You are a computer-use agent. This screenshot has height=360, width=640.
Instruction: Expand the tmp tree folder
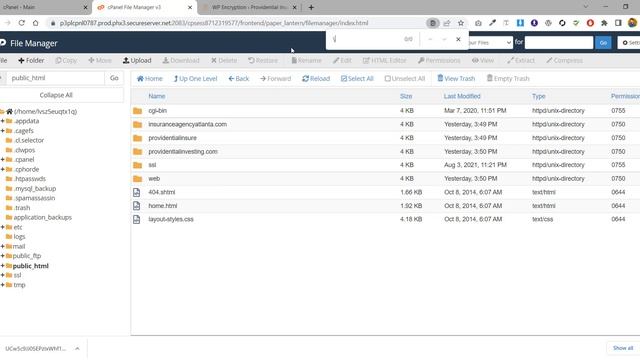[2, 285]
